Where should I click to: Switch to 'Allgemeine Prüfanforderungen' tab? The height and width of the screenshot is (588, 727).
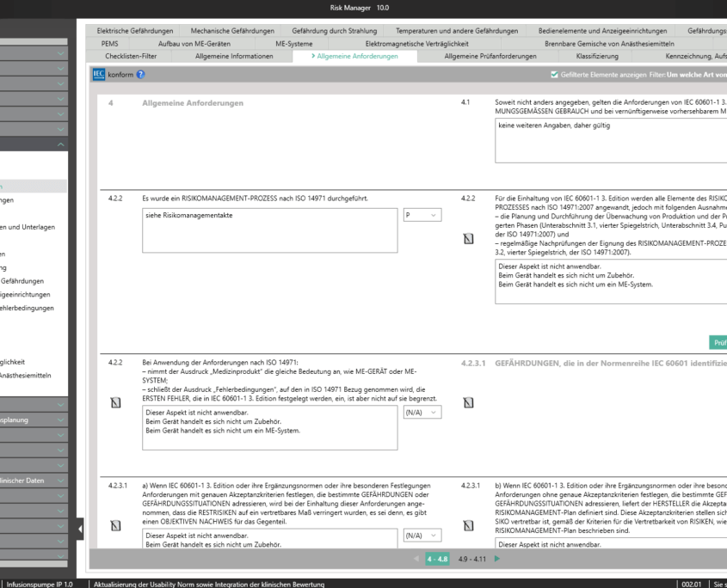483,56
